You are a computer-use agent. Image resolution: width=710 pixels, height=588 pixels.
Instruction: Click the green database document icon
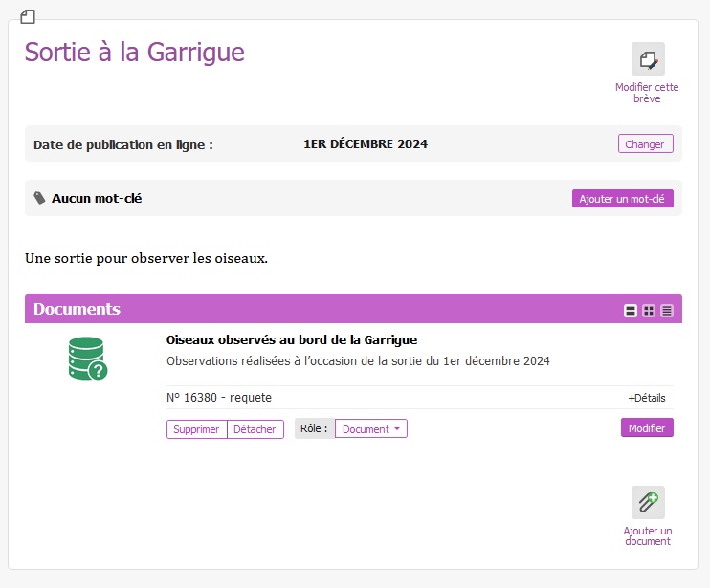(87, 359)
